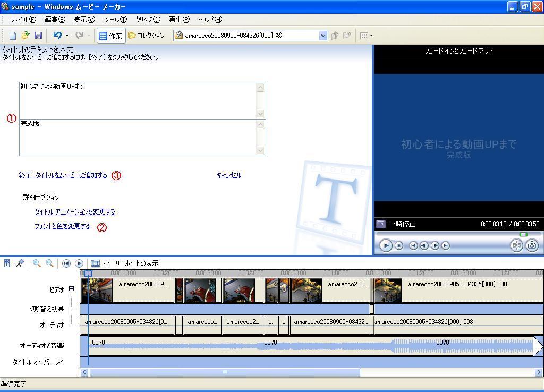544x392 pixels.
Task: Go up one collection level
Action: tap(335, 36)
